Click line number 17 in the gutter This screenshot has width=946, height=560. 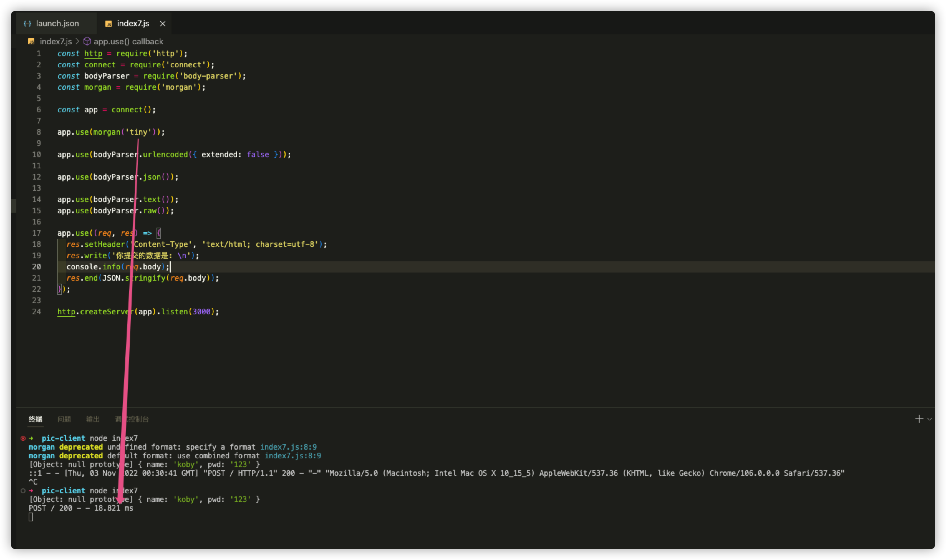(36, 233)
